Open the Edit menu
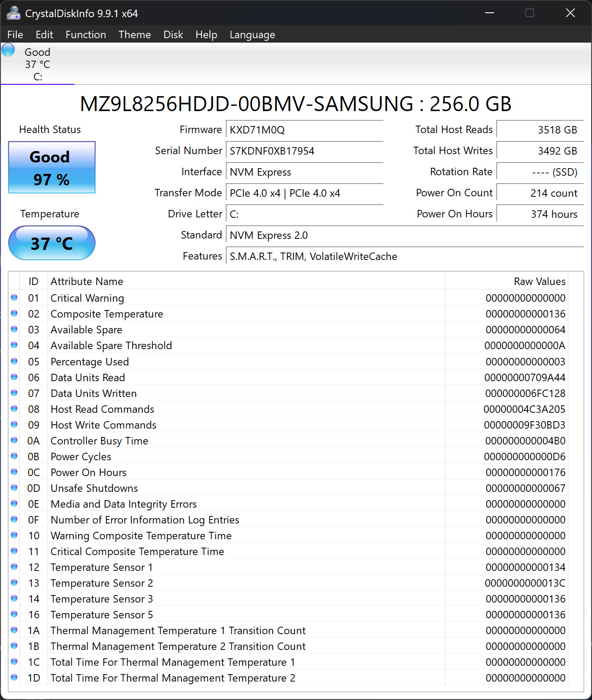Screen dimensions: 592x700 (44, 35)
